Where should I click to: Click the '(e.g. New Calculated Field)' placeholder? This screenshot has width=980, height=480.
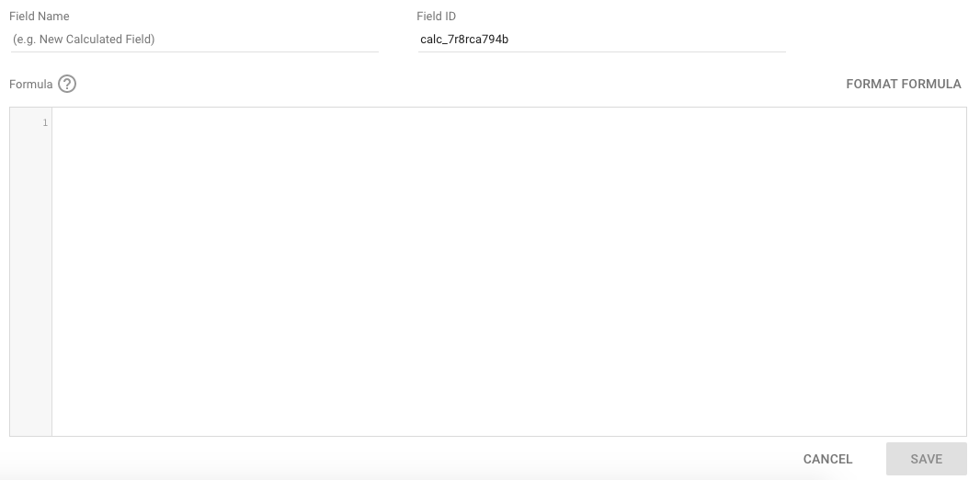(84, 40)
